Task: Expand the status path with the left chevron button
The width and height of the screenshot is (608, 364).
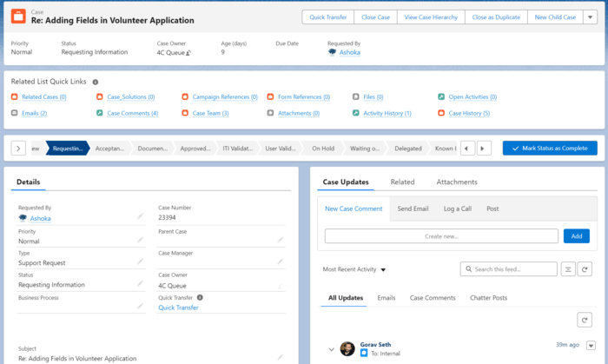Action: coord(18,149)
